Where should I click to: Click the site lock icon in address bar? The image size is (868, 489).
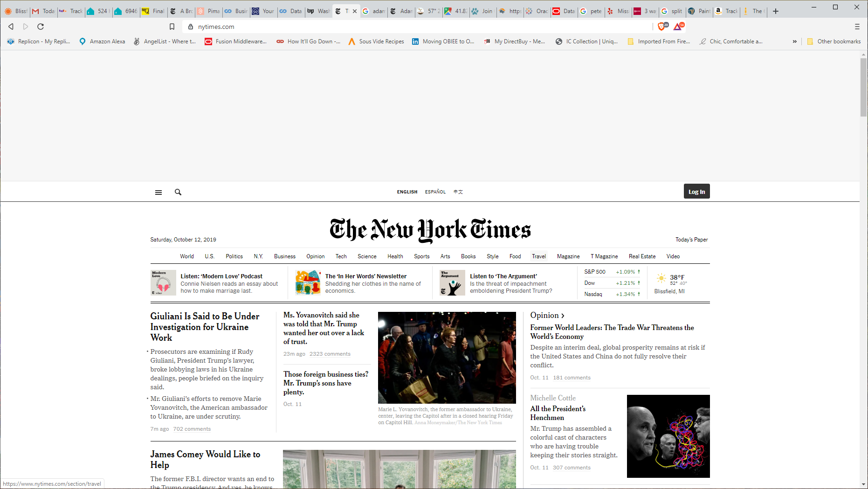(x=190, y=27)
